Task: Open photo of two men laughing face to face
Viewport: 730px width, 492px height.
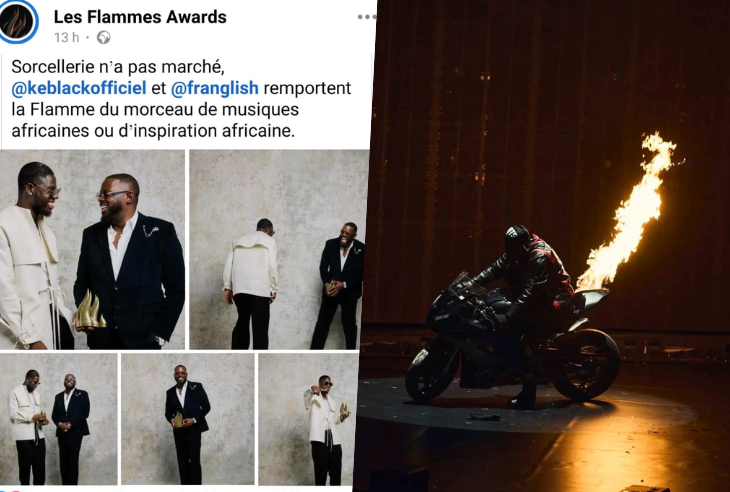Action: tap(92, 249)
